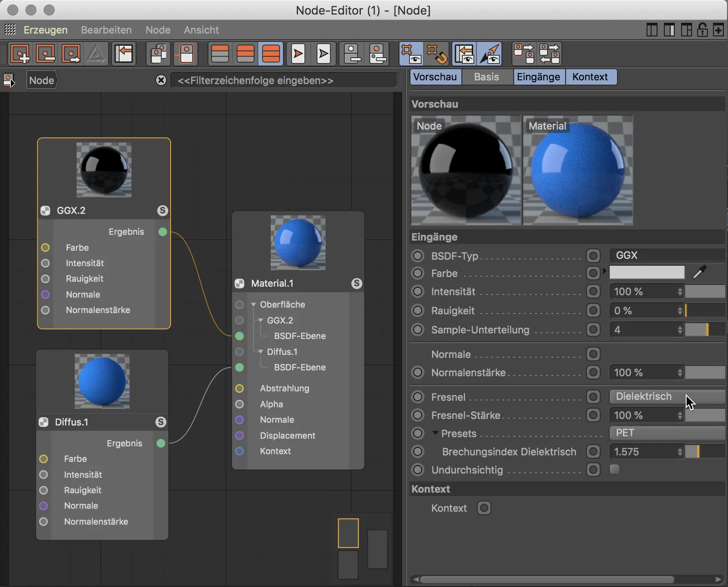728x587 pixels.
Task: Toggle the Rauigkeit radio circle in Eingänge
Action: [418, 311]
